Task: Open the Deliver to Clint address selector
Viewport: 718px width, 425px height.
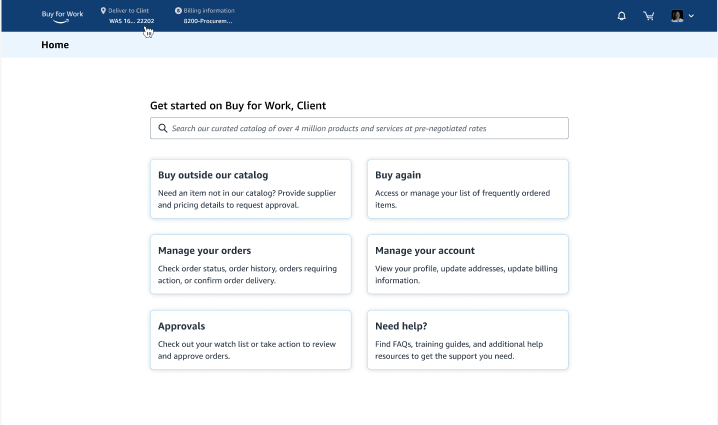Action: [x=128, y=16]
